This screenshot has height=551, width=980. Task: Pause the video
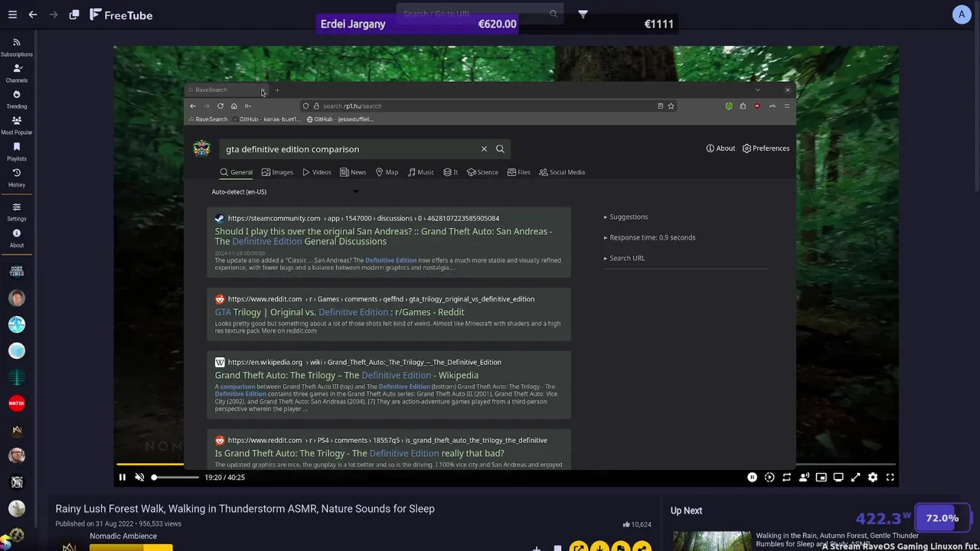[122, 478]
